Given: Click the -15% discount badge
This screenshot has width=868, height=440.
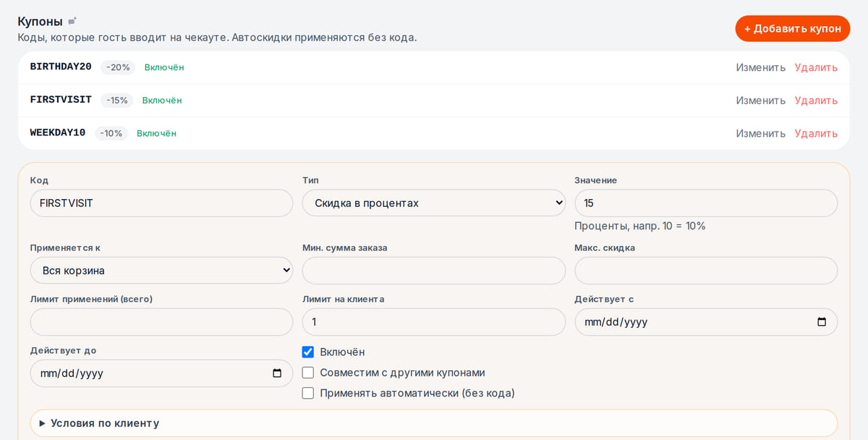Looking at the screenshot, I should [117, 101].
